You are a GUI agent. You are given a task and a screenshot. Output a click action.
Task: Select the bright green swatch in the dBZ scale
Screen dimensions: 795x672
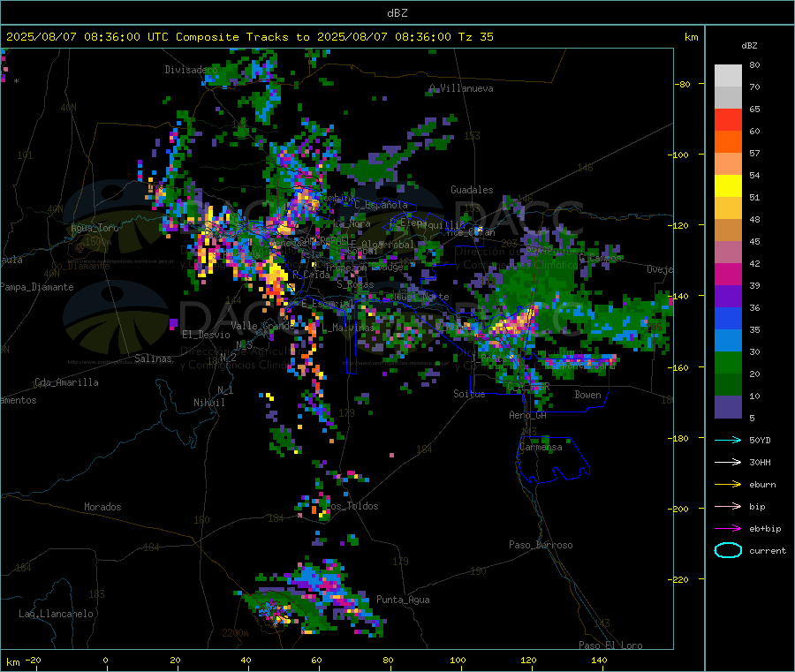pyautogui.click(x=728, y=362)
